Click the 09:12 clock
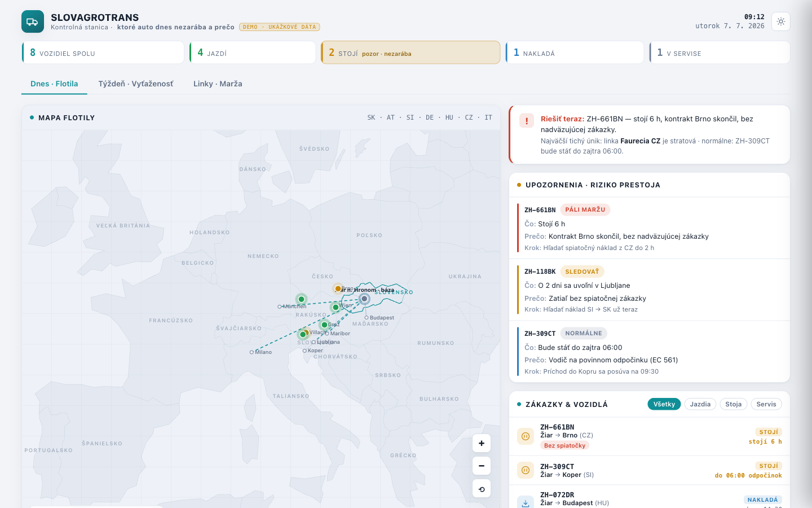 (x=754, y=17)
